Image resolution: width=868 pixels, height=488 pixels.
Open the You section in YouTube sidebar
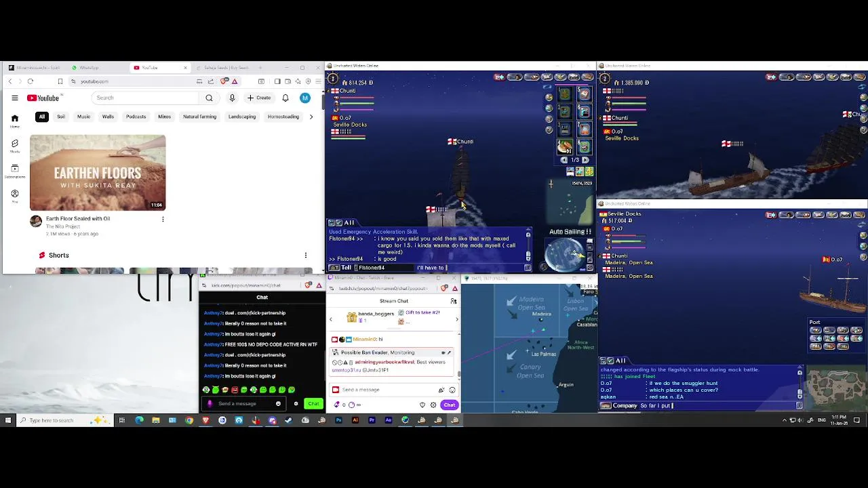[14, 196]
